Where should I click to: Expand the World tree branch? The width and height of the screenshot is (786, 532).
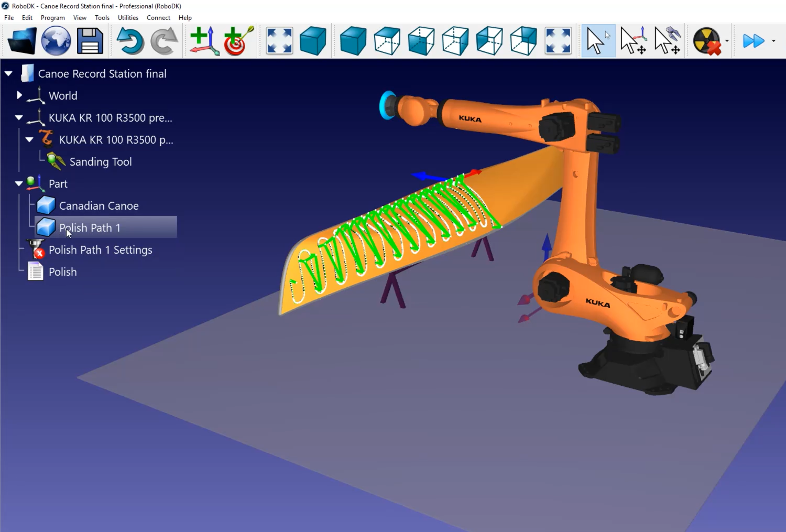[19, 95]
